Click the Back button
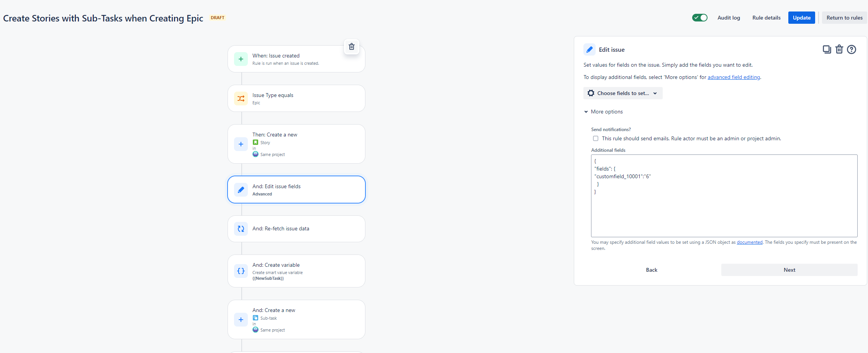This screenshot has width=868, height=353. coord(652,270)
